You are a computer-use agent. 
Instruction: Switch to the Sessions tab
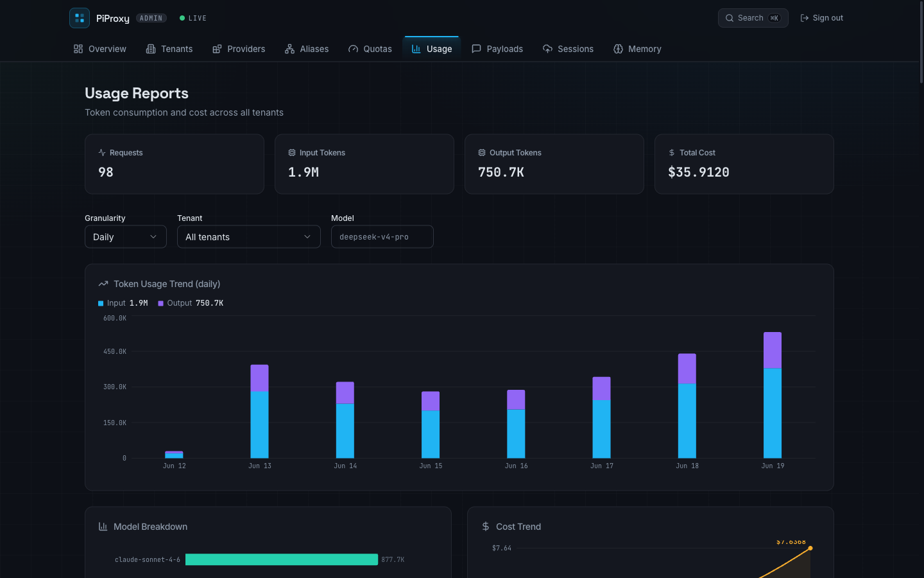[568, 49]
